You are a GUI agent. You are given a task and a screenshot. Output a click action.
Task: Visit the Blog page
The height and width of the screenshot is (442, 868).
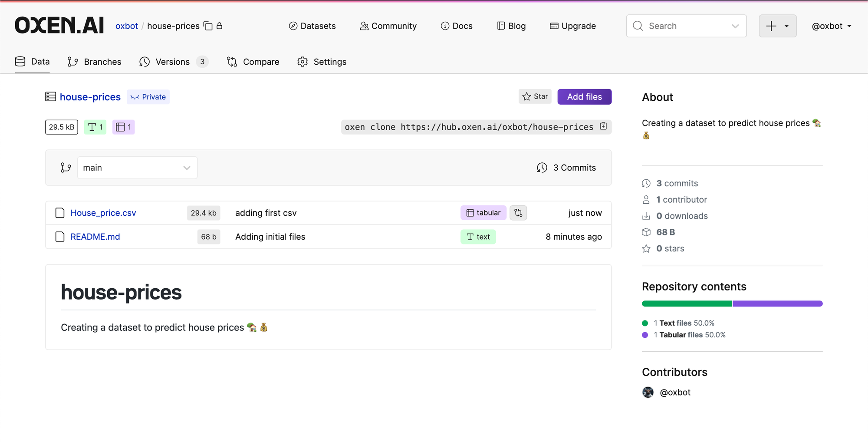coord(511,26)
